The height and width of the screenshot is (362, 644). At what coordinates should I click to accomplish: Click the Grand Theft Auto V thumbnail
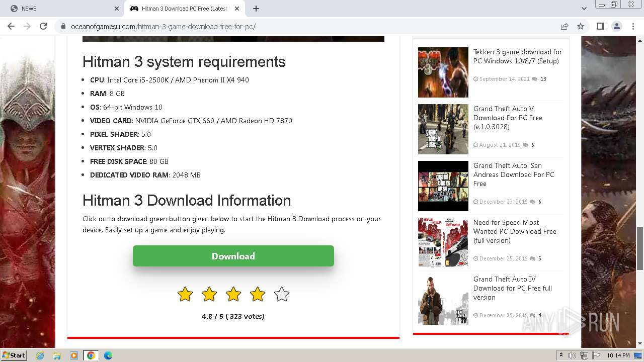443,129
